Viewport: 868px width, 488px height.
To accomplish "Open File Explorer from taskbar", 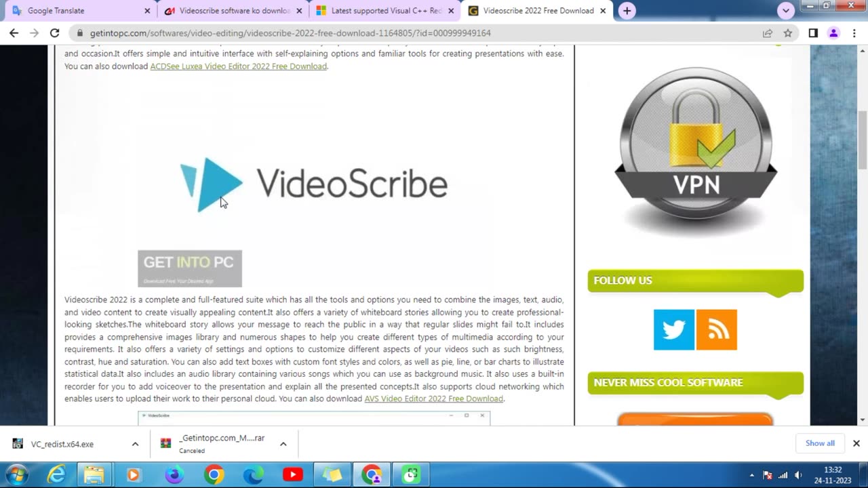I will click(94, 474).
